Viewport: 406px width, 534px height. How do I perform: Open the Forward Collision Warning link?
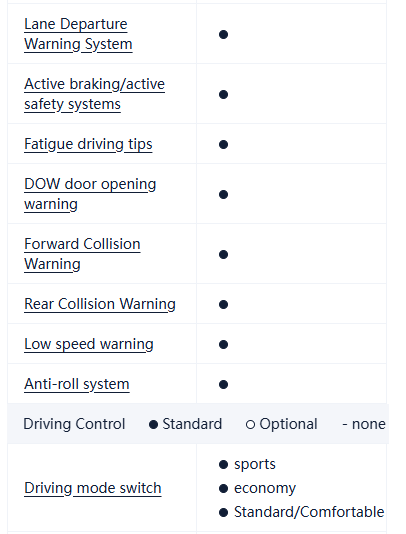[82, 254]
